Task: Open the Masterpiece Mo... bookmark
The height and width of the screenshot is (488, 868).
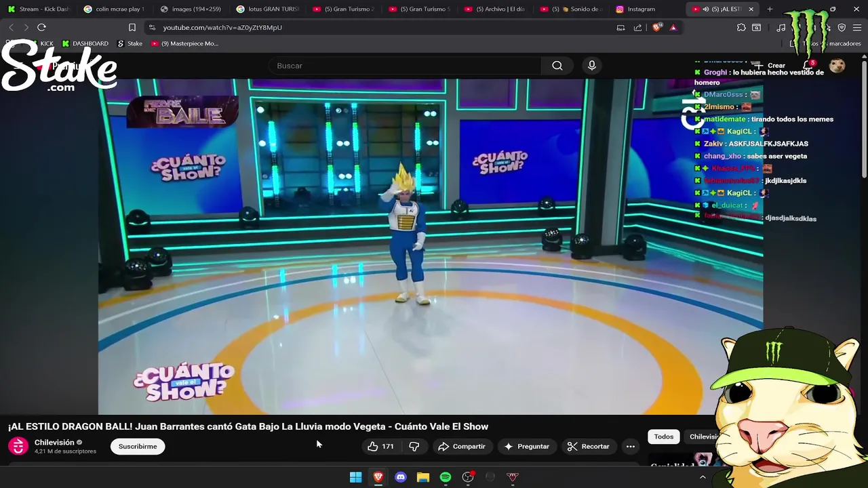Action: [184, 43]
